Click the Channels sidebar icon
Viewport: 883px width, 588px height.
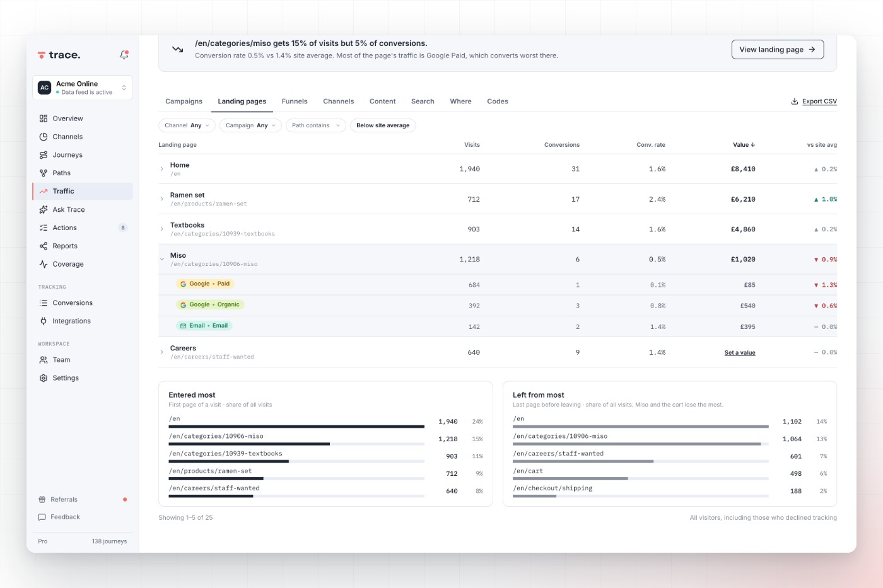click(x=44, y=137)
